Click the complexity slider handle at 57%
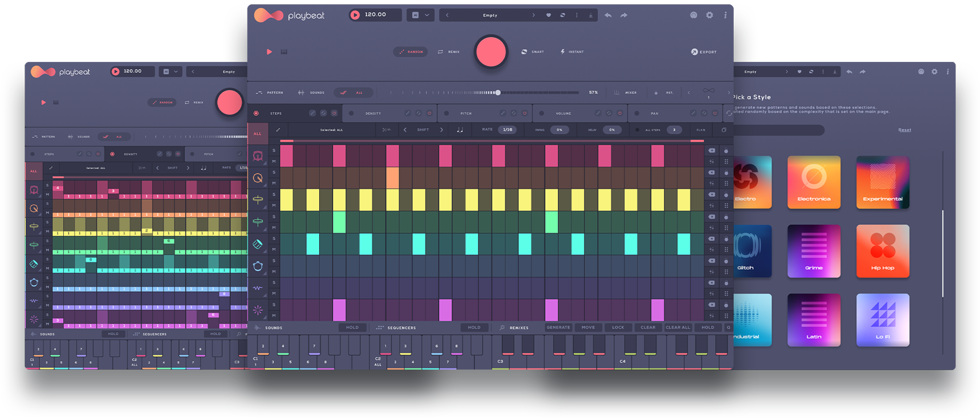Screen dimensions: 980x418 [498, 93]
